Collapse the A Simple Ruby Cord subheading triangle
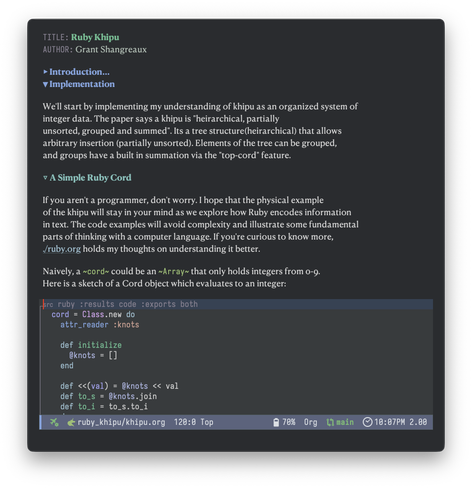This screenshot has height=488, width=472. click(x=45, y=178)
